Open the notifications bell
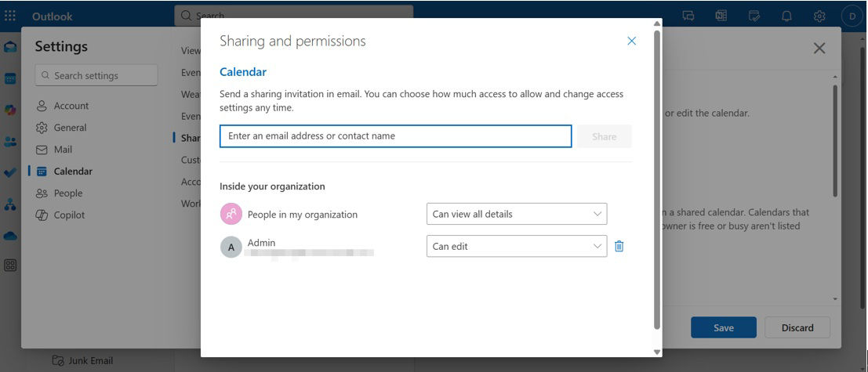868x372 pixels. point(786,16)
